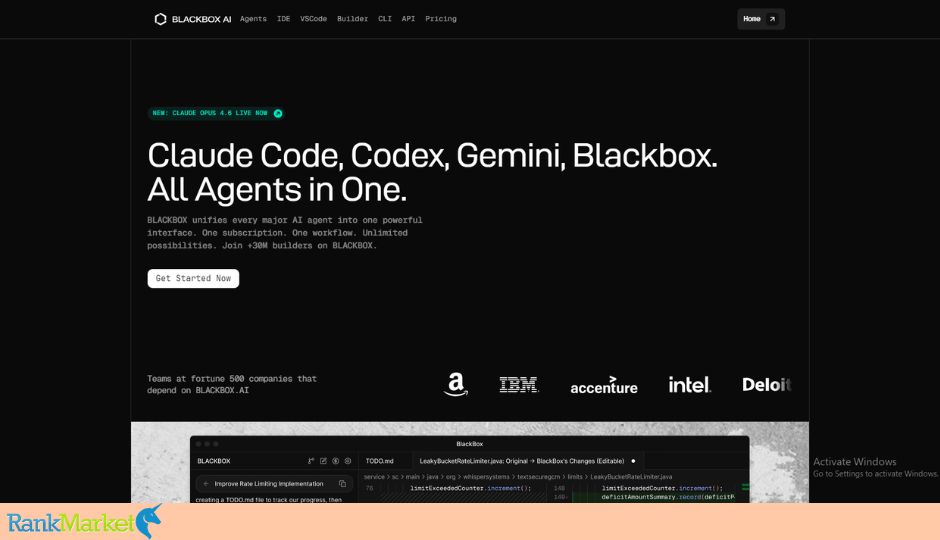Open the API navigation item
940x540 pixels.
click(x=408, y=19)
